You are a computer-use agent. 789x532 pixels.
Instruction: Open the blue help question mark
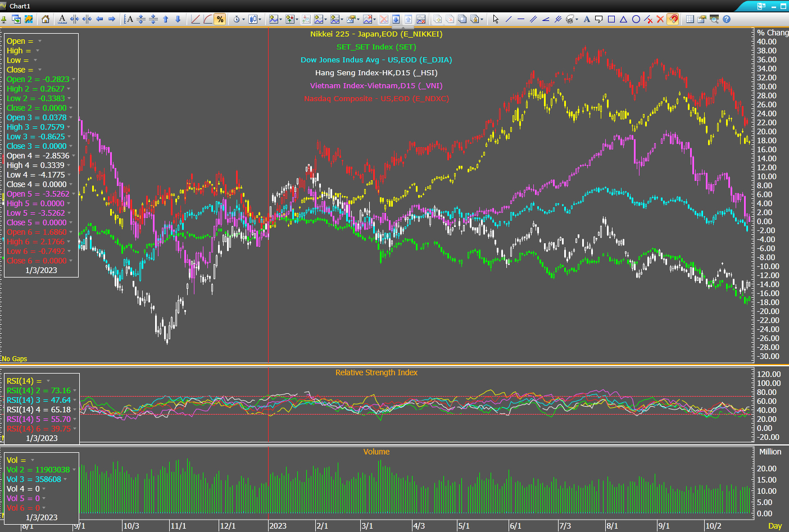[727, 19]
